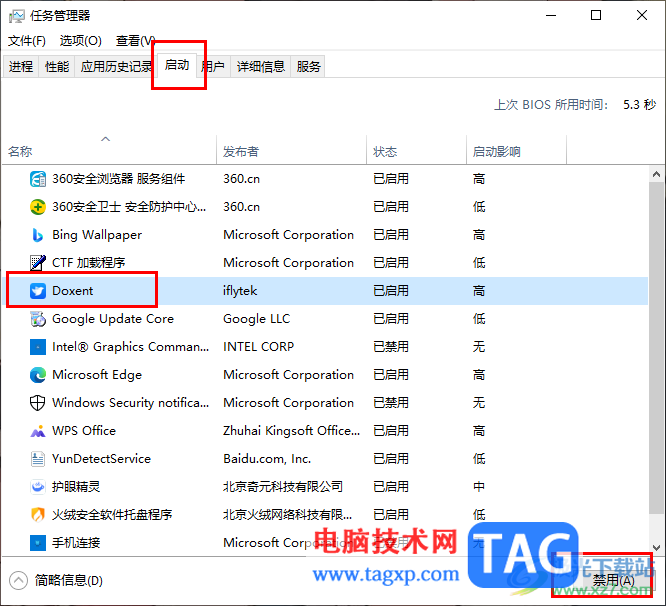
Task: Click the 手机连接 blue icon
Action: [x=38, y=543]
